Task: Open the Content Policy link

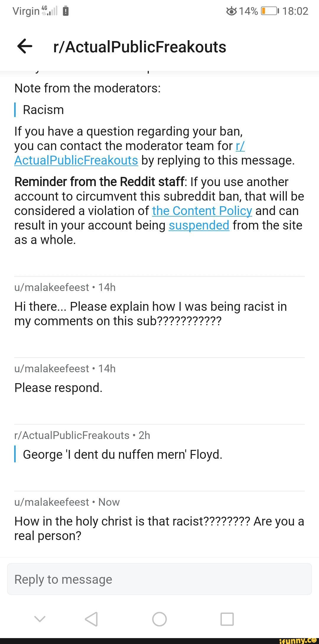Action: (202, 211)
